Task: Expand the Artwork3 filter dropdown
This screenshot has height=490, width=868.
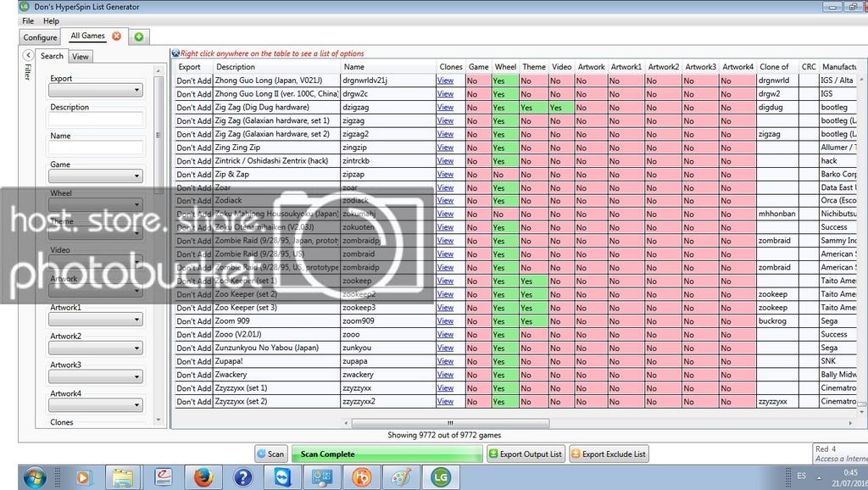Action: [x=95, y=377]
